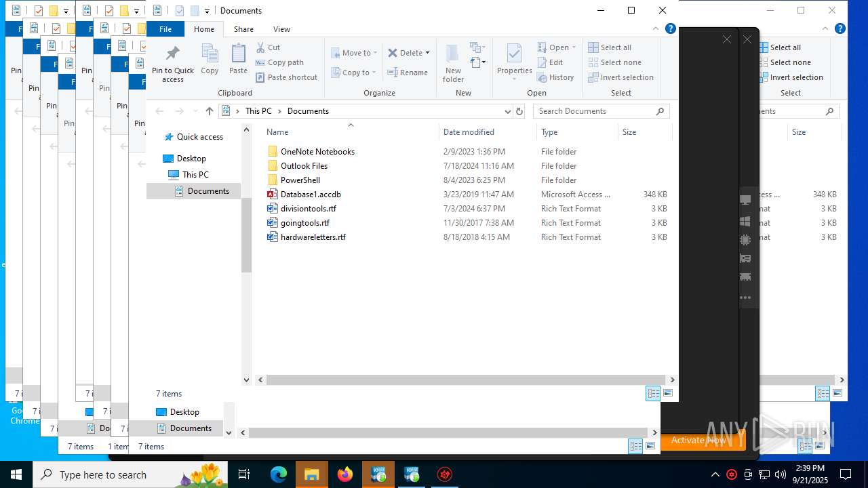Select the divisiontools.rtf file
868x488 pixels.
coord(308,209)
